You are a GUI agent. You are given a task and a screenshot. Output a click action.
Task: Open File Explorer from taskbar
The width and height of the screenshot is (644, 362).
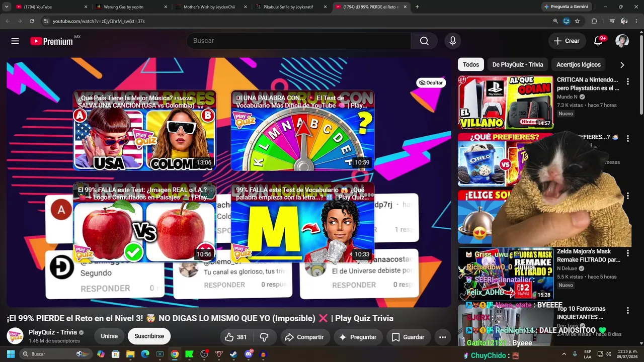tap(130, 354)
